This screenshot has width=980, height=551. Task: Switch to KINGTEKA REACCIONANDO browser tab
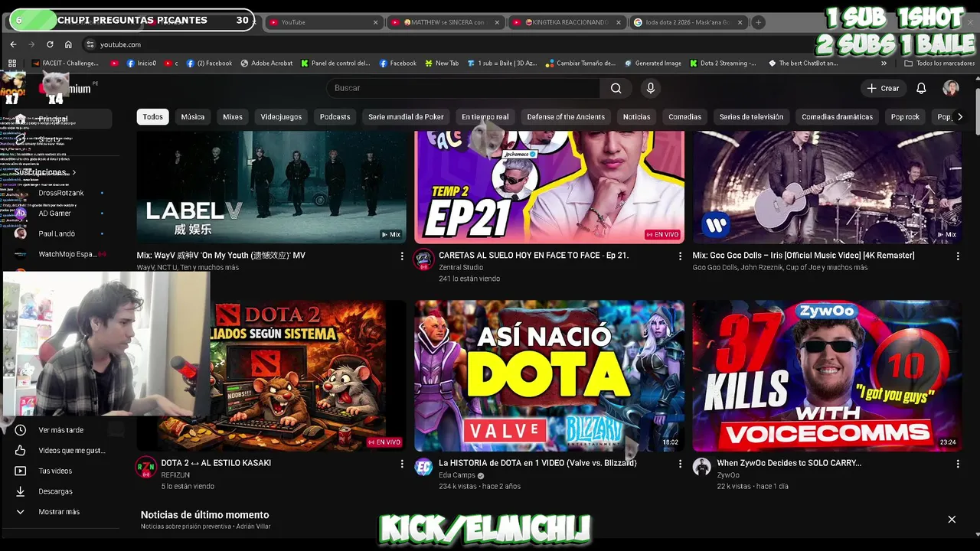pyautogui.click(x=567, y=22)
